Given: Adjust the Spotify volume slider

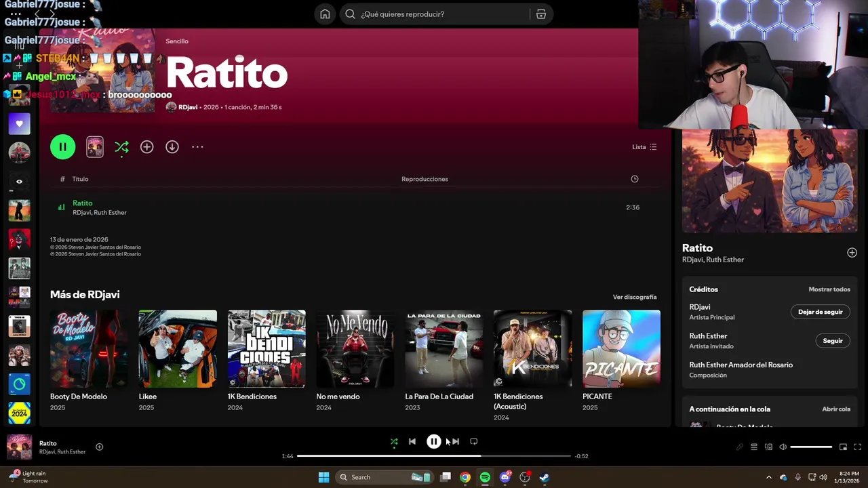Looking at the screenshot, I should pyautogui.click(x=811, y=447).
